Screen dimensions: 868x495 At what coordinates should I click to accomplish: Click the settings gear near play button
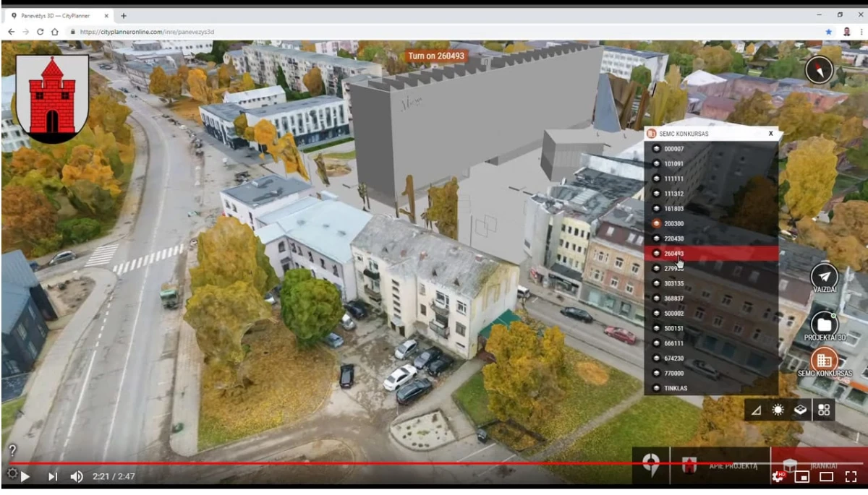(12, 473)
